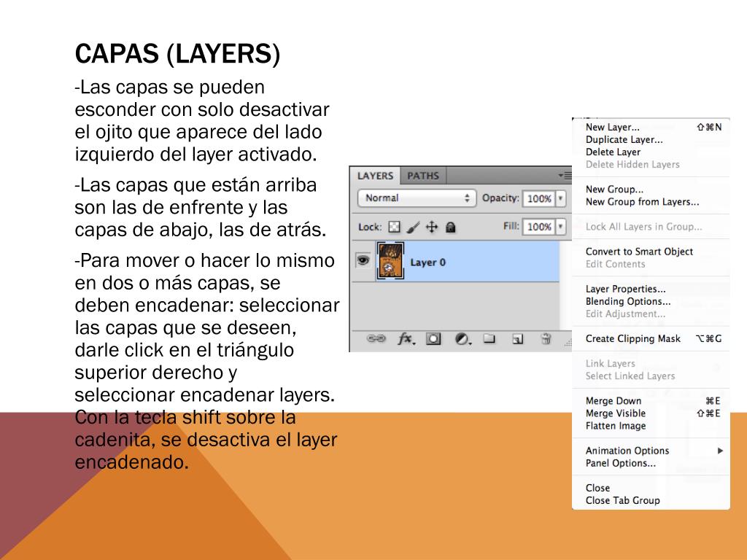Create new fill or adjustment layer

click(x=462, y=339)
